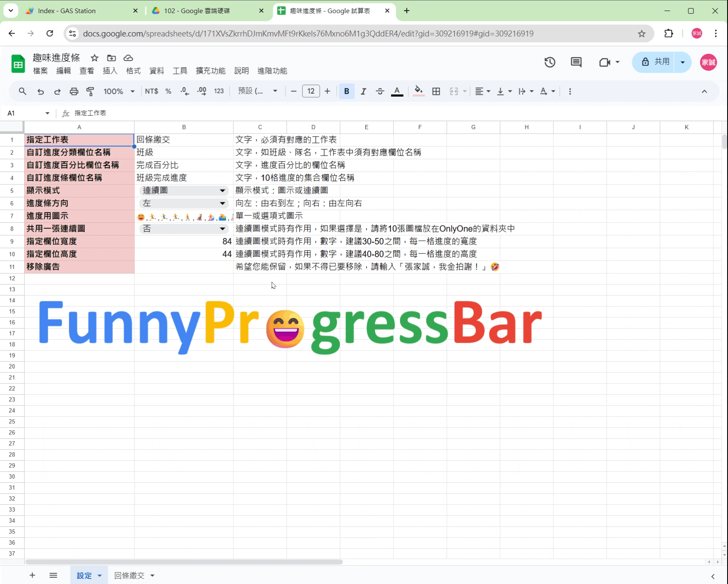
Task: Move the document to a folder
Action: tap(111, 58)
